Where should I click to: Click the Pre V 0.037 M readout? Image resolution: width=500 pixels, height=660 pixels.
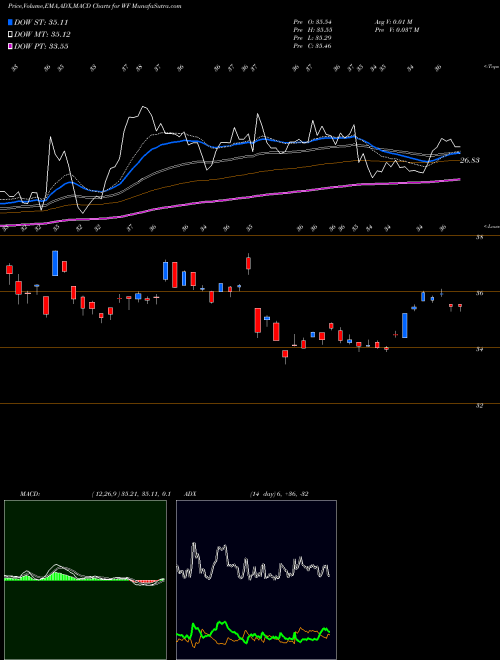point(397,30)
